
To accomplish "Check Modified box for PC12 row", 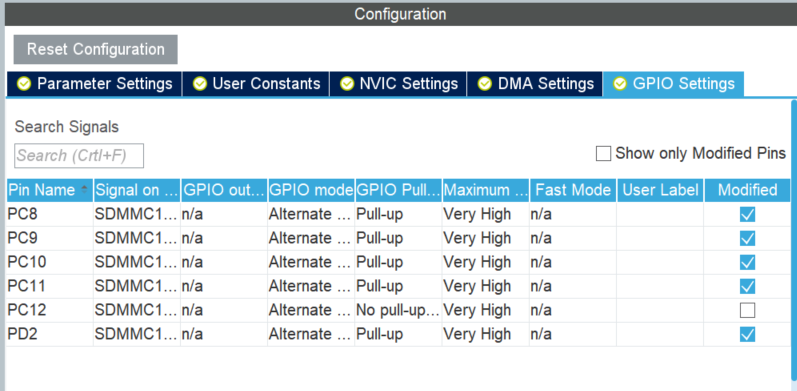I will coord(747,310).
